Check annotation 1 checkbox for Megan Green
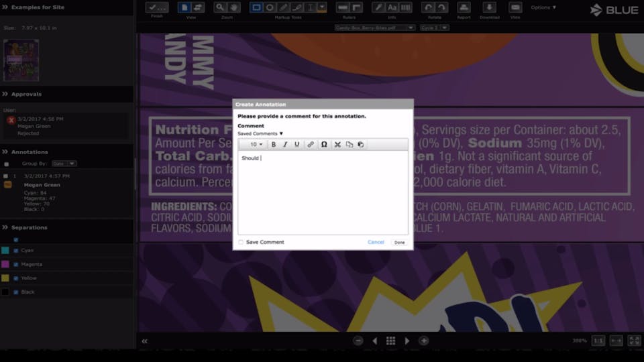This screenshot has width=644, height=362. pyautogui.click(x=6, y=176)
